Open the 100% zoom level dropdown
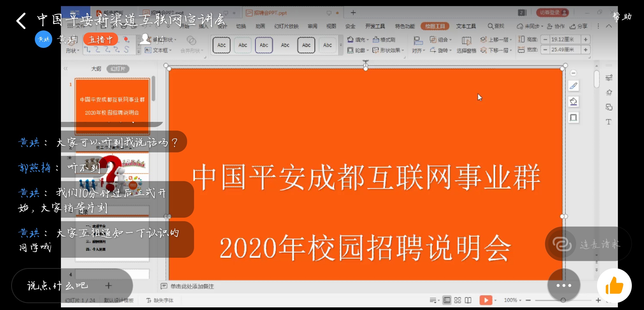Image resolution: width=644 pixels, height=310 pixels. pos(513,300)
